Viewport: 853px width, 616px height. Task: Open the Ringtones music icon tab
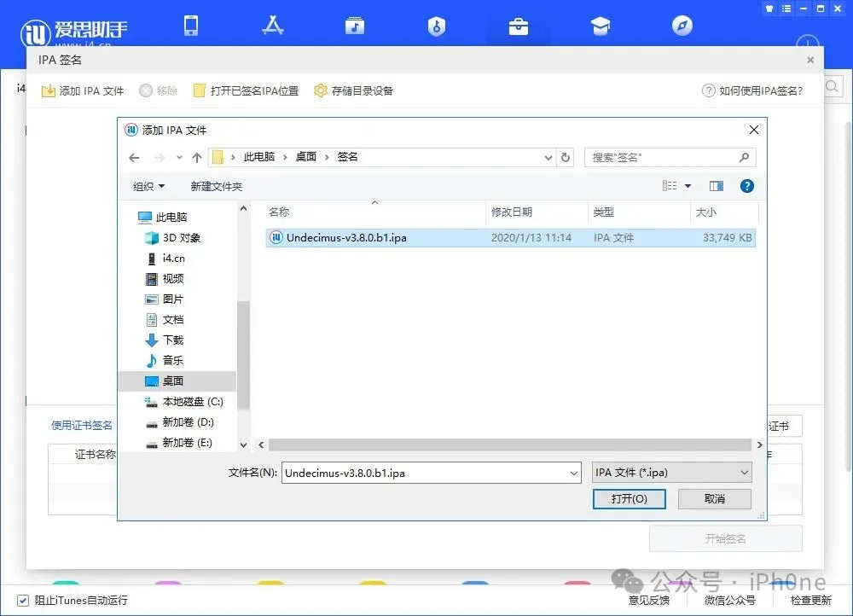point(355,26)
